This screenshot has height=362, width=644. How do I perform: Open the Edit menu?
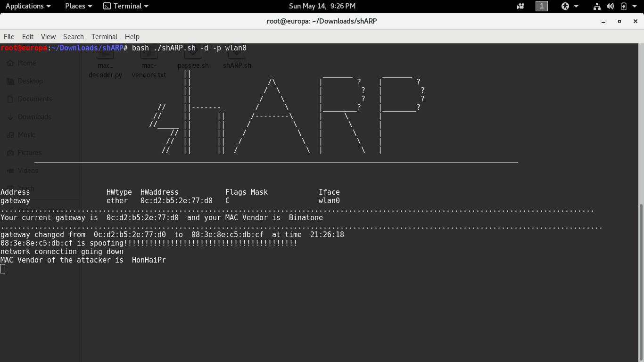click(28, 36)
